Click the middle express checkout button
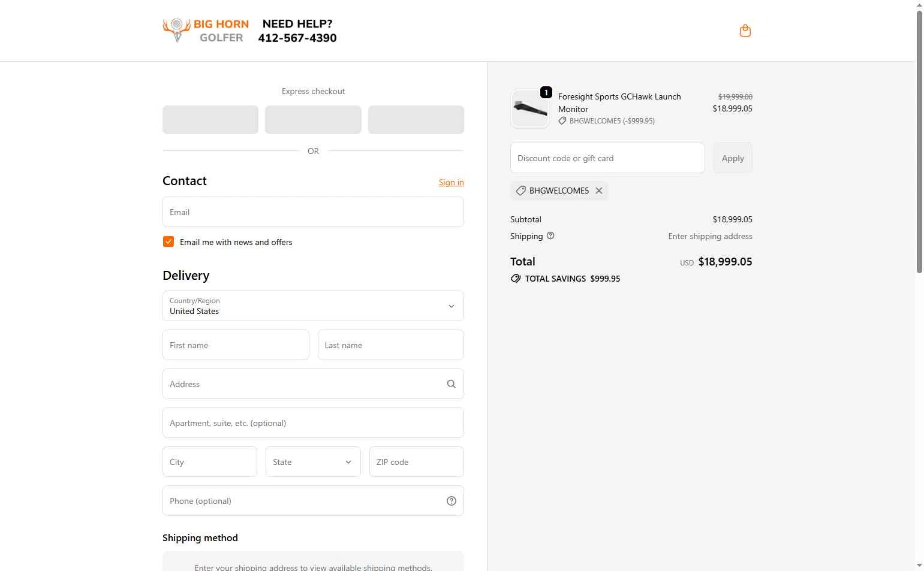924x571 pixels. (313, 120)
